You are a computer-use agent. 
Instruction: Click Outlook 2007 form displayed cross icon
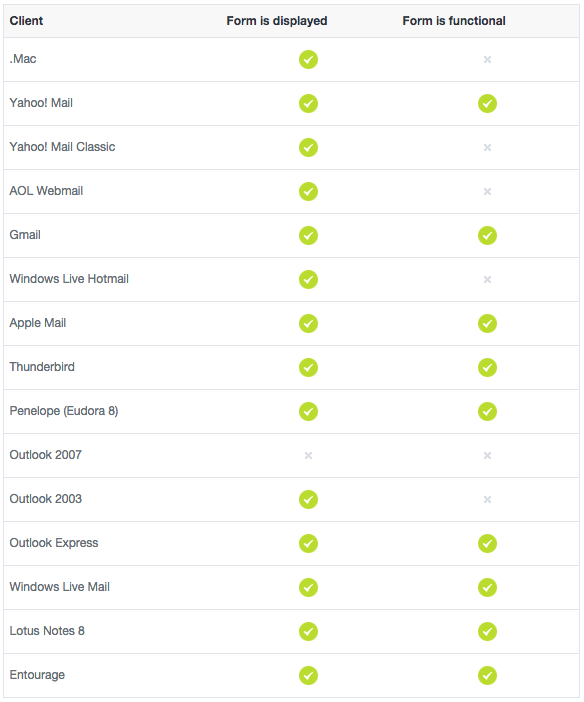click(x=308, y=455)
